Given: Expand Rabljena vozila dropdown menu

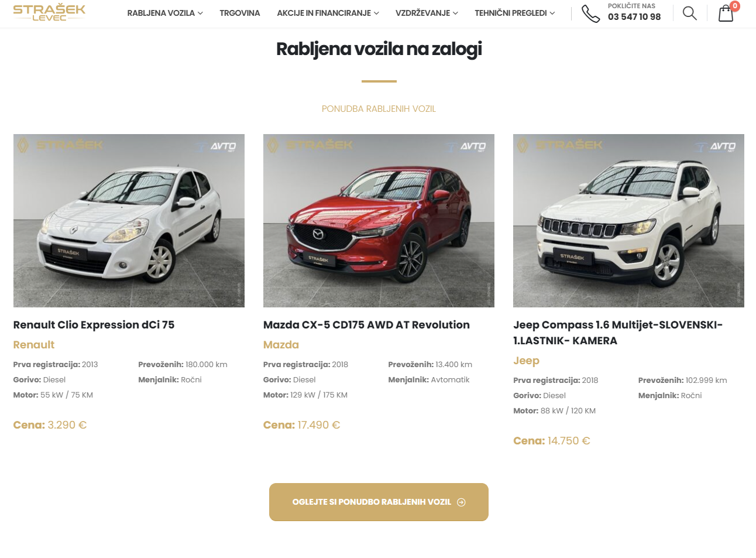Looking at the screenshot, I should click(x=165, y=13).
